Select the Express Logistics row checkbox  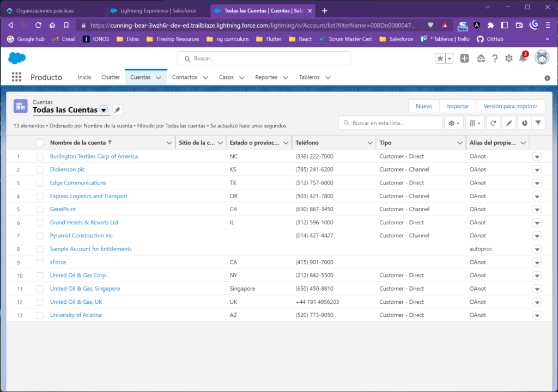[x=39, y=197]
